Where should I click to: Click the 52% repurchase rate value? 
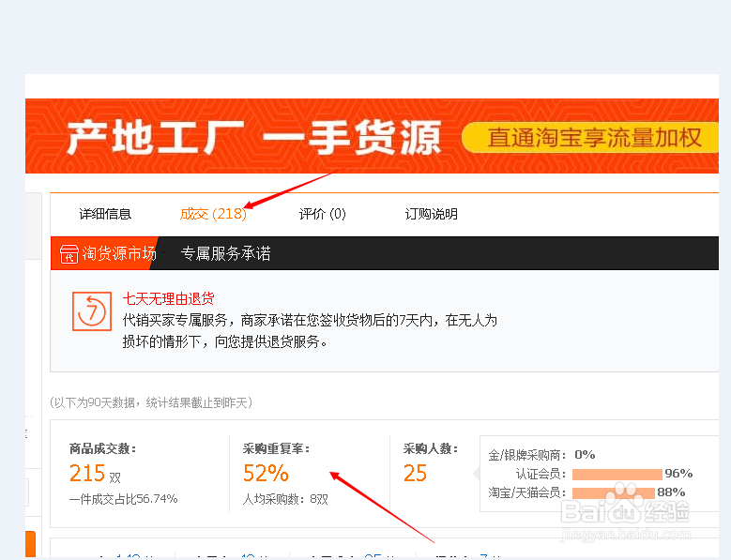pyautogui.click(x=266, y=474)
